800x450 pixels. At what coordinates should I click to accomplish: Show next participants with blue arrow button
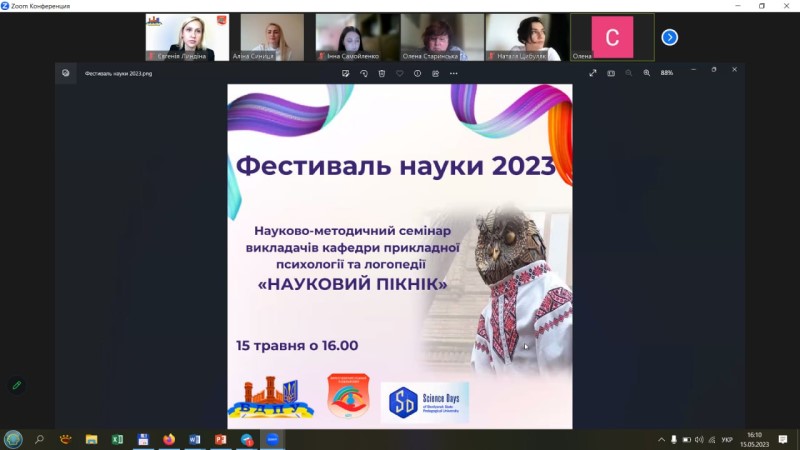[669, 37]
